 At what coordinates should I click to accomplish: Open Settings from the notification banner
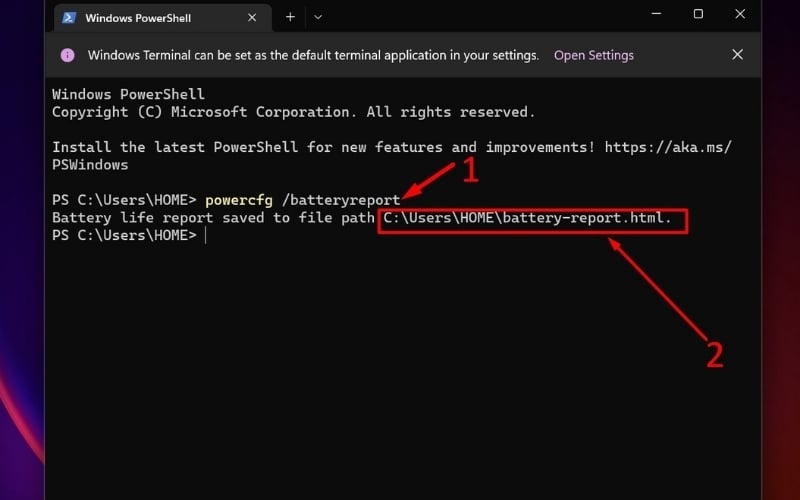click(x=593, y=55)
